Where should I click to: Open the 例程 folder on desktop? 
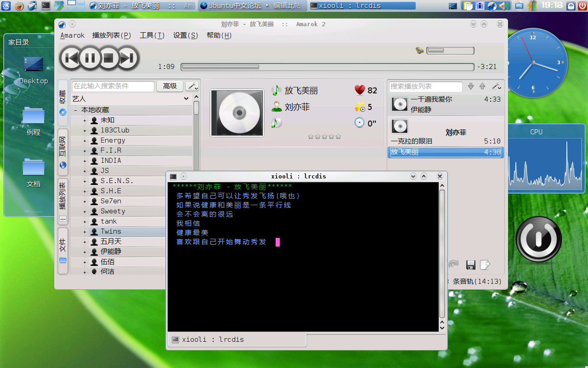click(x=34, y=121)
